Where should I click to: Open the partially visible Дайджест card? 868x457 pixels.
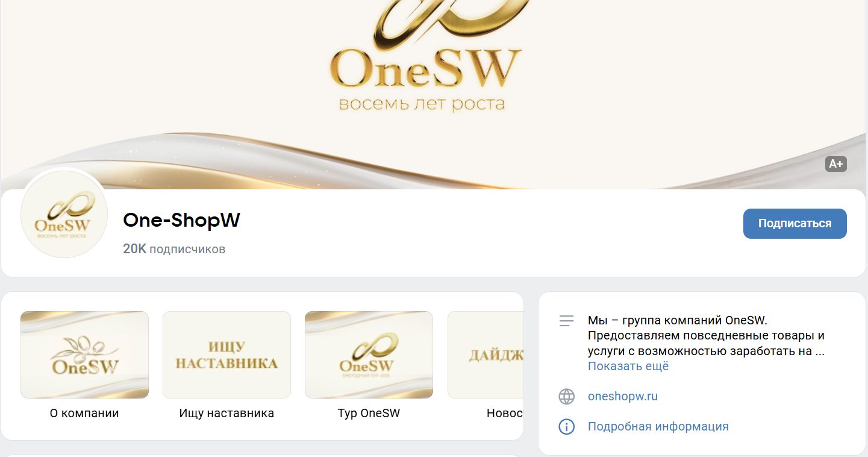pyautogui.click(x=486, y=355)
